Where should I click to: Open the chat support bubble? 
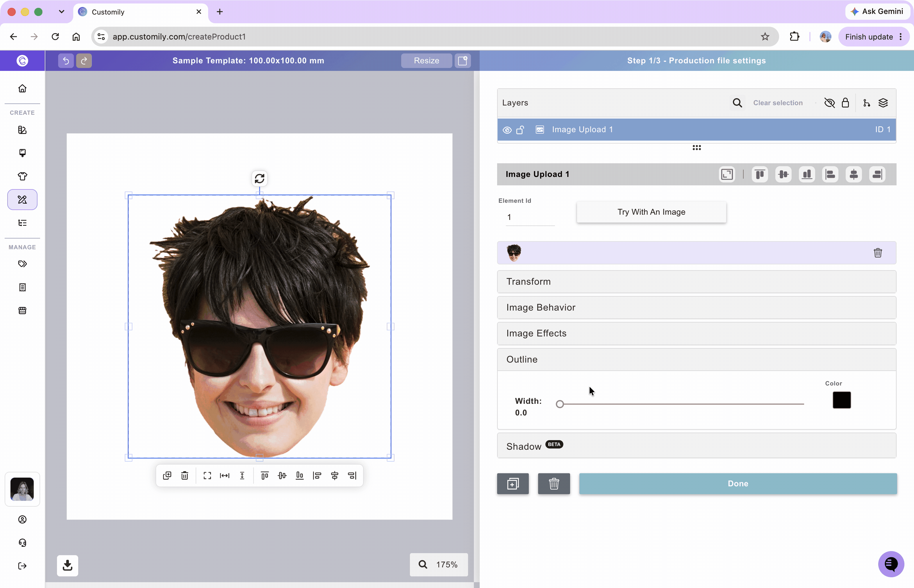[x=891, y=564]
